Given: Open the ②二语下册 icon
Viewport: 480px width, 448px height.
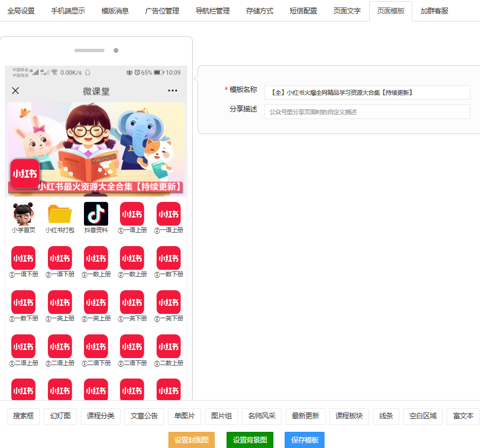Looking at the screenshot, I should tap(132, 347).
